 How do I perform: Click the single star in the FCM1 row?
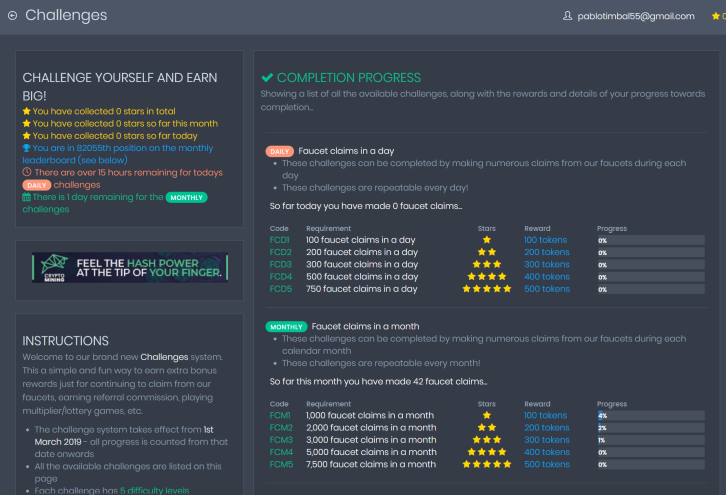point(487,415)
